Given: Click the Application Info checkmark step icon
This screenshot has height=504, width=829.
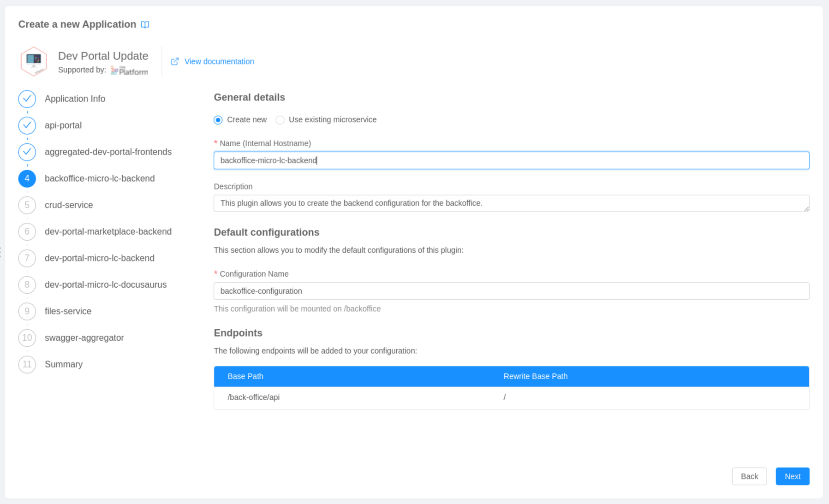Looking at the screenshot, I should 27,99.
